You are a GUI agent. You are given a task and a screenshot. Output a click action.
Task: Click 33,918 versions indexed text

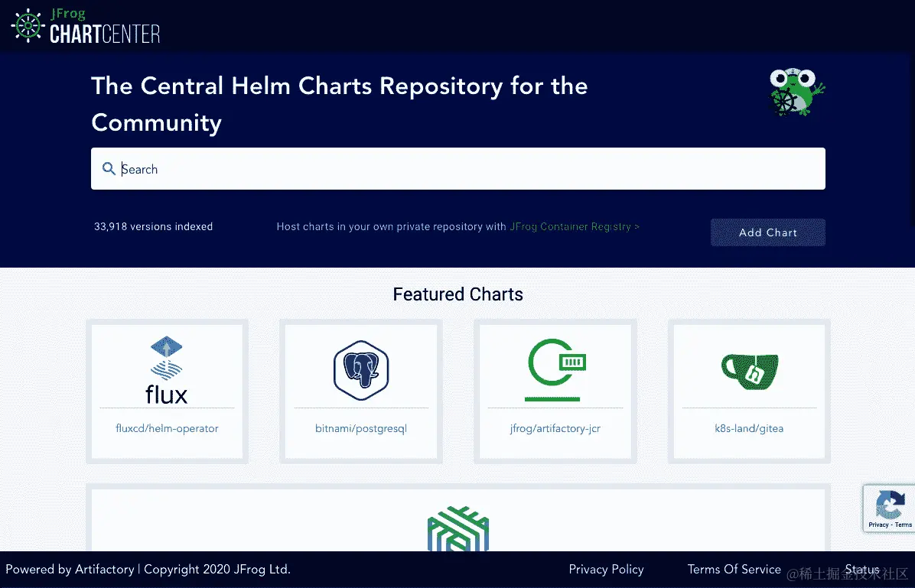[154, 226]
